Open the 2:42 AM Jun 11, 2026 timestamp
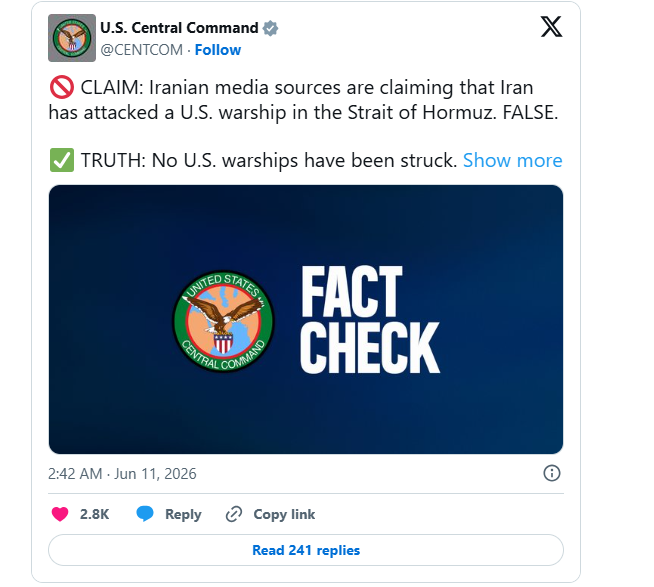 tap(122, 474)
